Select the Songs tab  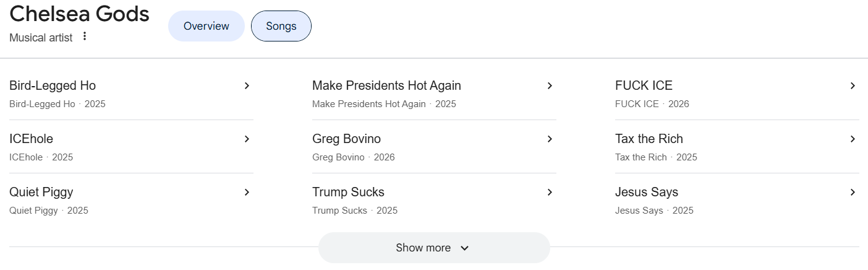click(281, 26)
